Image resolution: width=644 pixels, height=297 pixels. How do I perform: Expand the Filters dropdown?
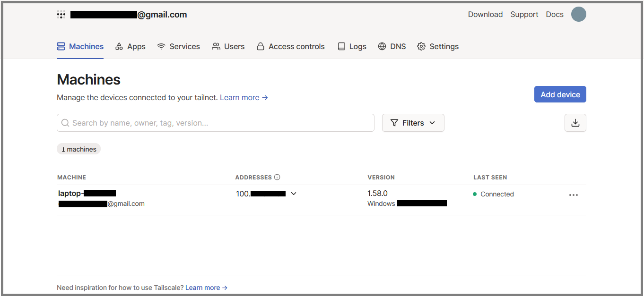click(x=413, y=123)
